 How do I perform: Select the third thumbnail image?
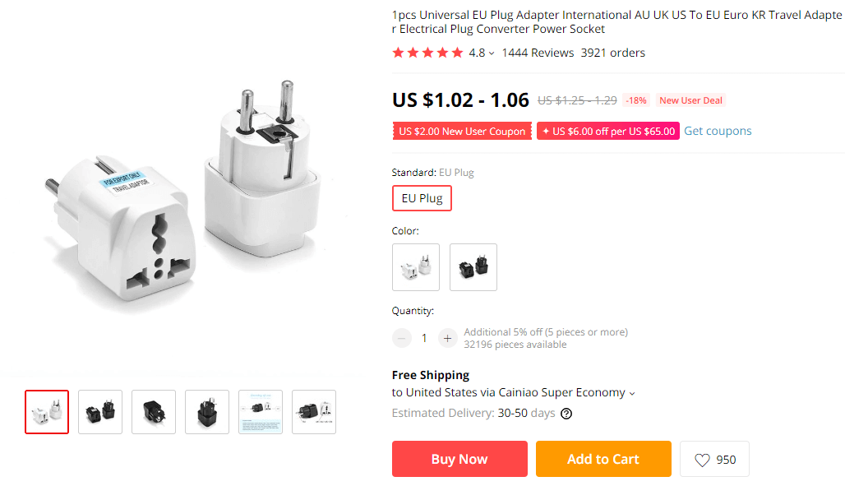coord(154,412)
